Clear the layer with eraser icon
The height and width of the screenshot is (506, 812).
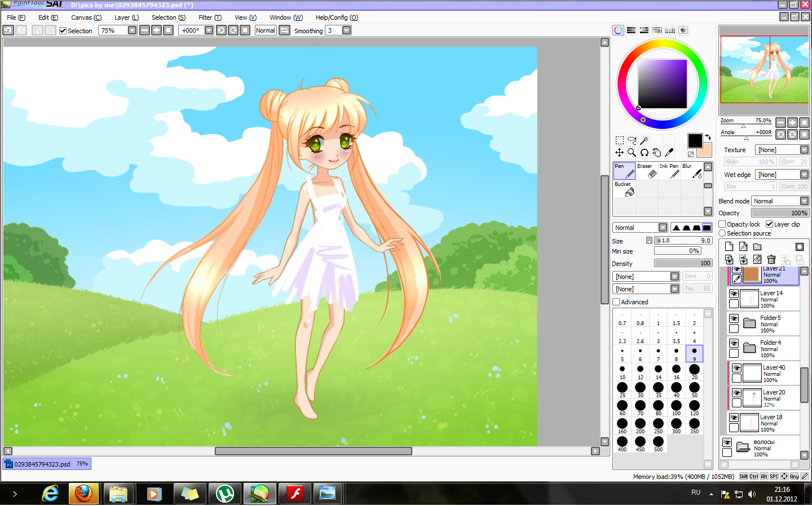click(757, 260)
